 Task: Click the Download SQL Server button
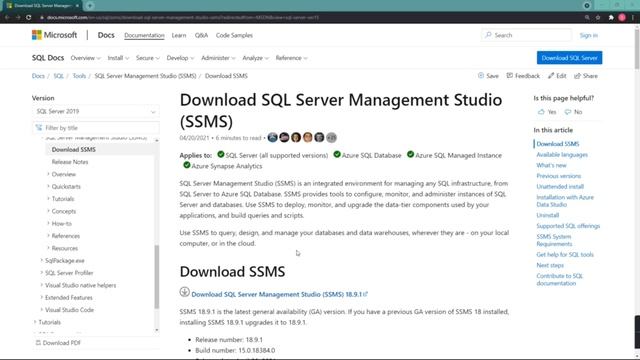click(569, 58)
